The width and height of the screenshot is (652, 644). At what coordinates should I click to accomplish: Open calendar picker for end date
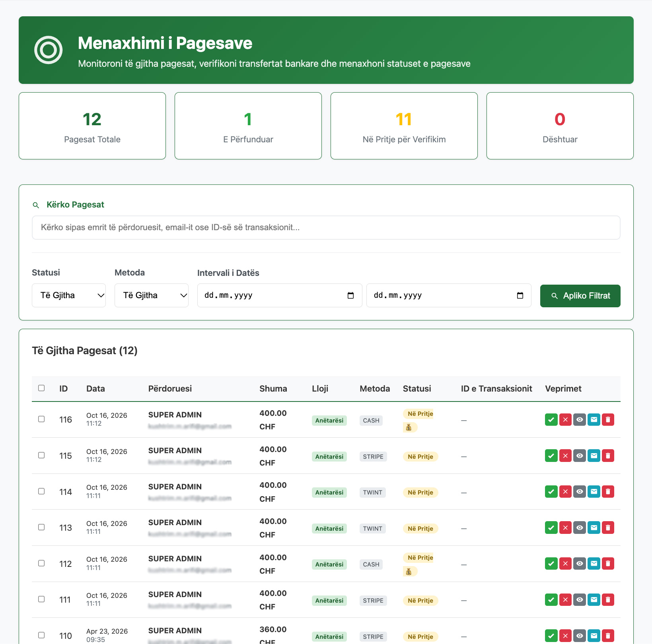[520, 295]
